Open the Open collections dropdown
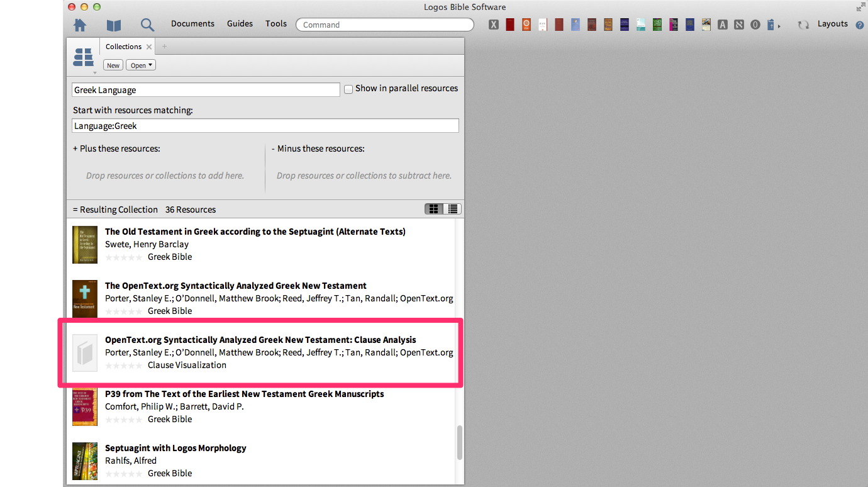The width and height of the screenshot is (868, 487). point(141,65)
